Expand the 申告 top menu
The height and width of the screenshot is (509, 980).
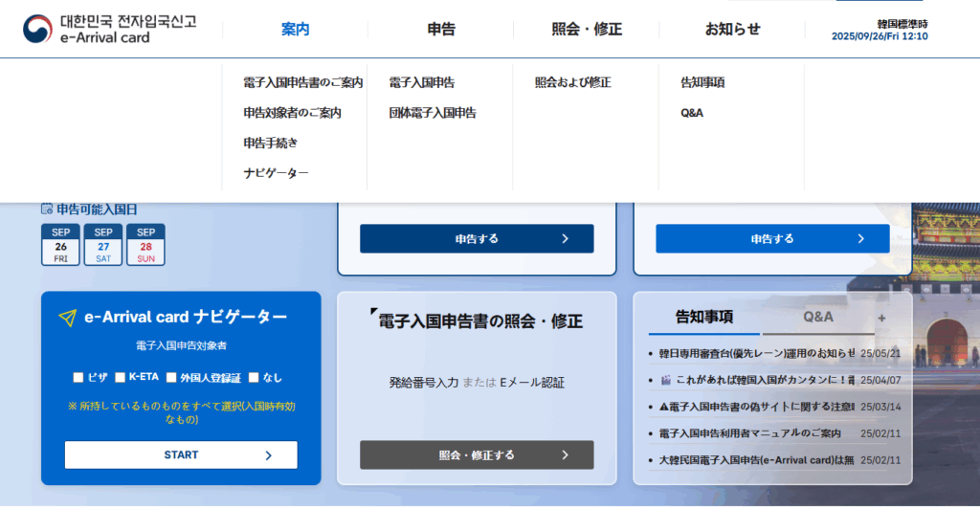click(x=441, y=30)
